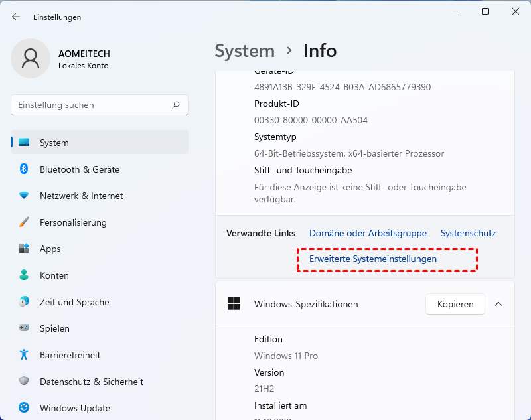Viewport: 531px width, 420px height.
Task: Select the Barrierefreiheit accessibility icon
Action: point(25,355)
